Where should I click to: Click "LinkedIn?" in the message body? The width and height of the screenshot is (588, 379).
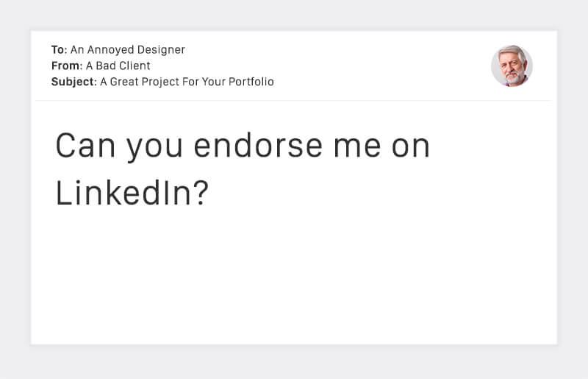point(132,192)
